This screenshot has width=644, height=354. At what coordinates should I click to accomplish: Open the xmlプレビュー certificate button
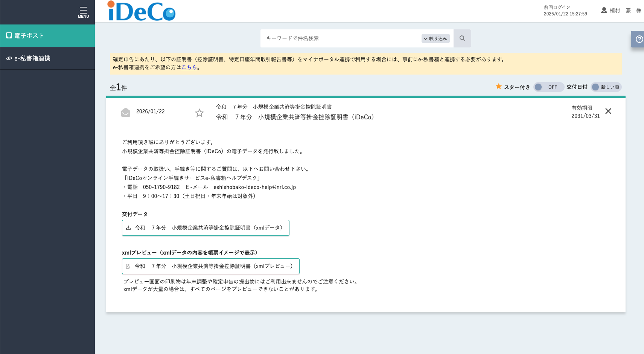click(x=210, y=266)
